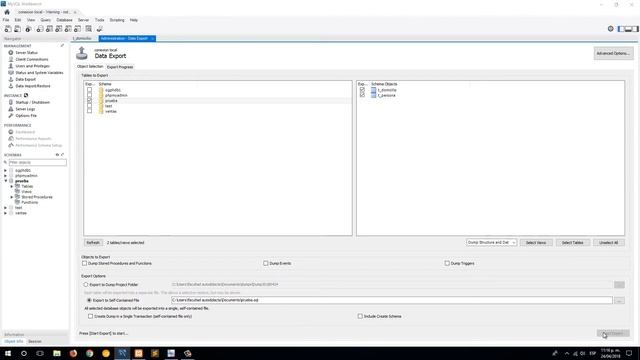Screen dimensions: 640x360
Task: Open the Windows notification center
Action: click(629, 353)
